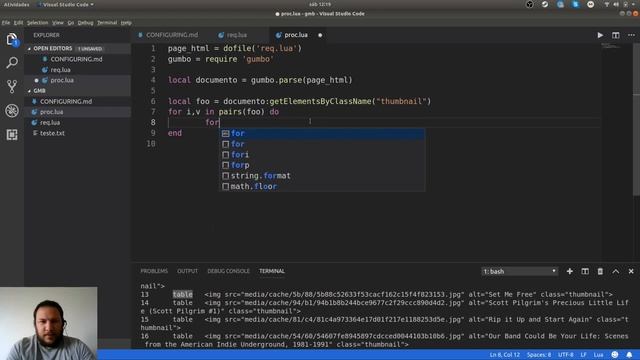This screenshot has height=360, width=640.
Task: Open CONFIGURING.md under Open Editors
Action: pos(76,59)
